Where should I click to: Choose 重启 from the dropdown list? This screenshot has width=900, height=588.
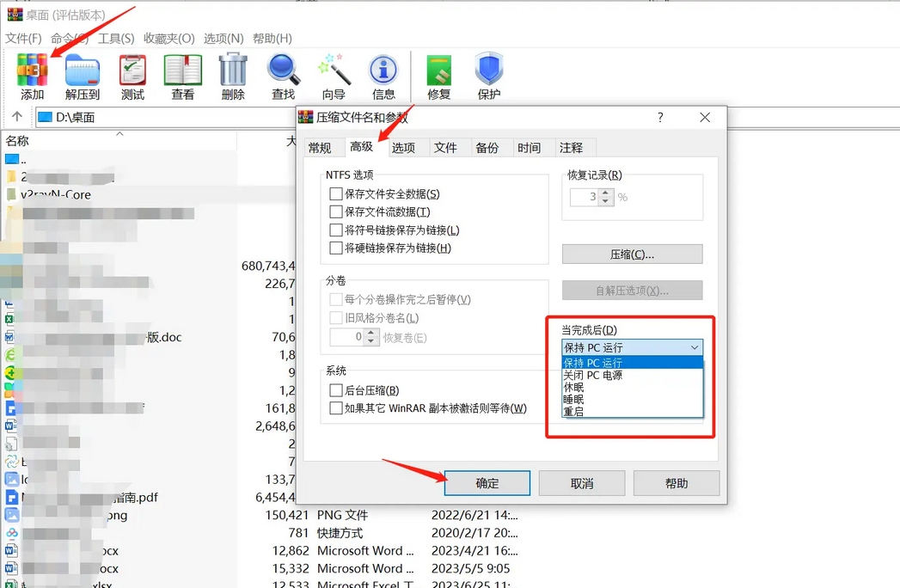632,411
